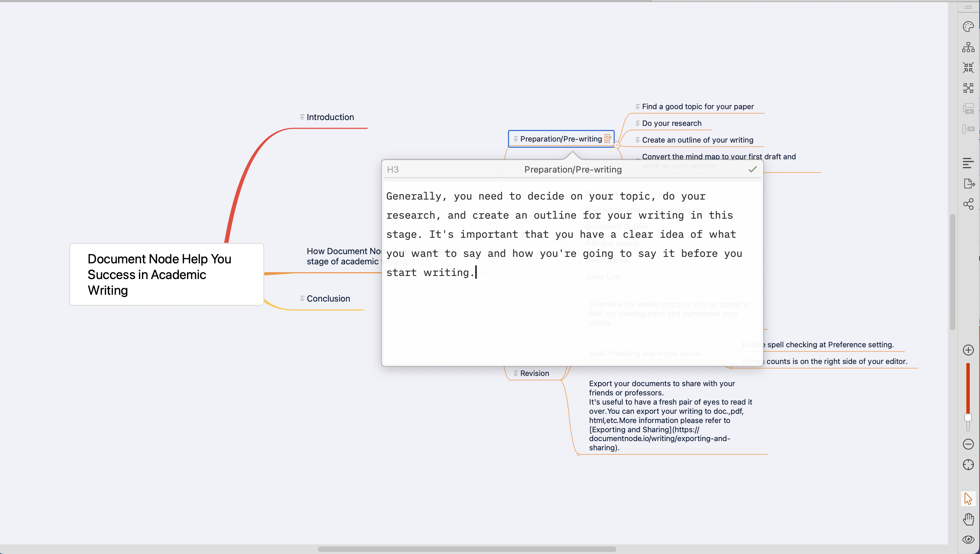This screenshot has width=980, height=554.
Task: Zoom in using the plus icon
Action: (x=969, y=350)
